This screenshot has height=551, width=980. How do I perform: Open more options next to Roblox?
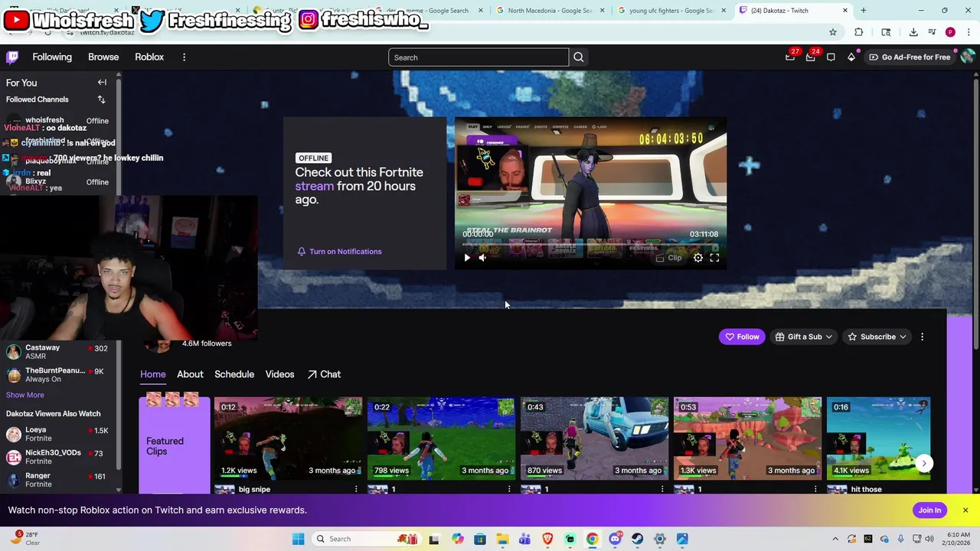point(184,57)
